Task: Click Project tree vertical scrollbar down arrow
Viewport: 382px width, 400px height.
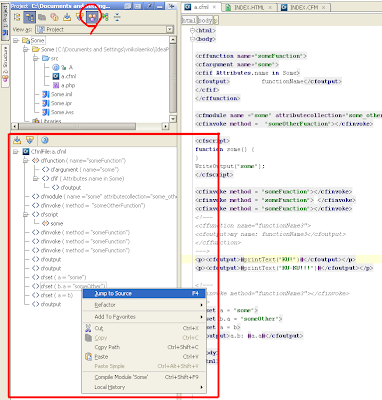Action: 173,119
